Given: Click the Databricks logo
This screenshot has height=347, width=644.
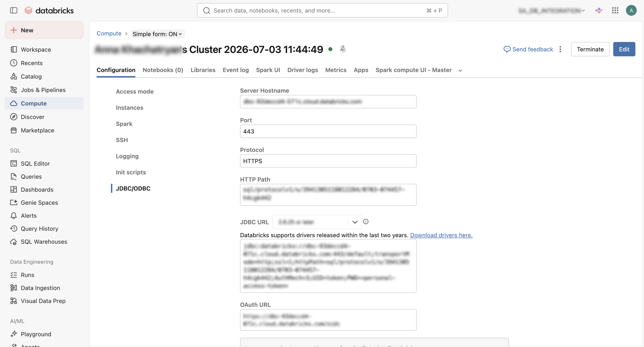Looking at the screenshot, I should (49, 10).
